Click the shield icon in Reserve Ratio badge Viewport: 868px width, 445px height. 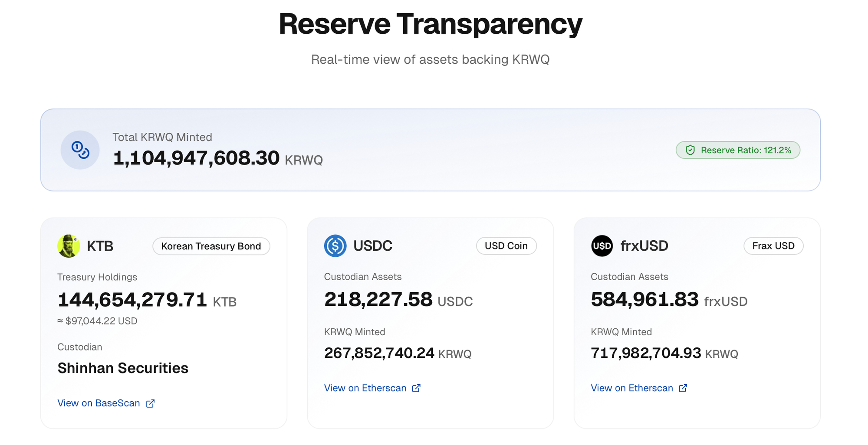click(690, 150)
